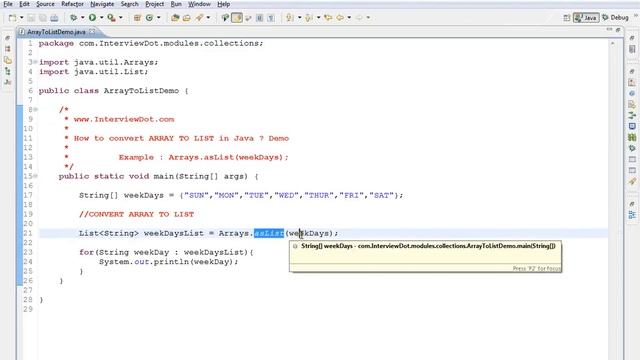The width and height of the screenshot is (640, 360).
Task: Collapse the main method fold at line 15
Action: click(x=36, y=176)
